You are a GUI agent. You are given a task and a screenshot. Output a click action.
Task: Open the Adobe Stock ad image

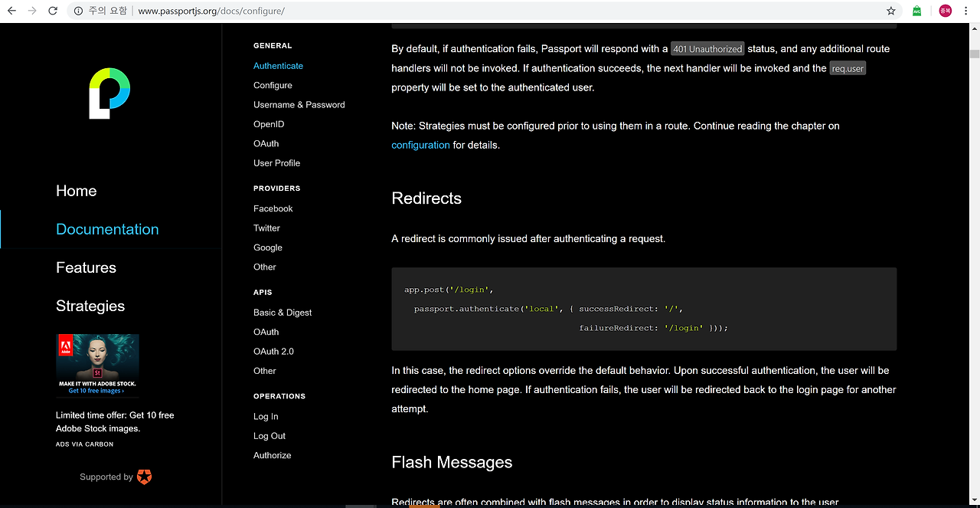point(97,365)
